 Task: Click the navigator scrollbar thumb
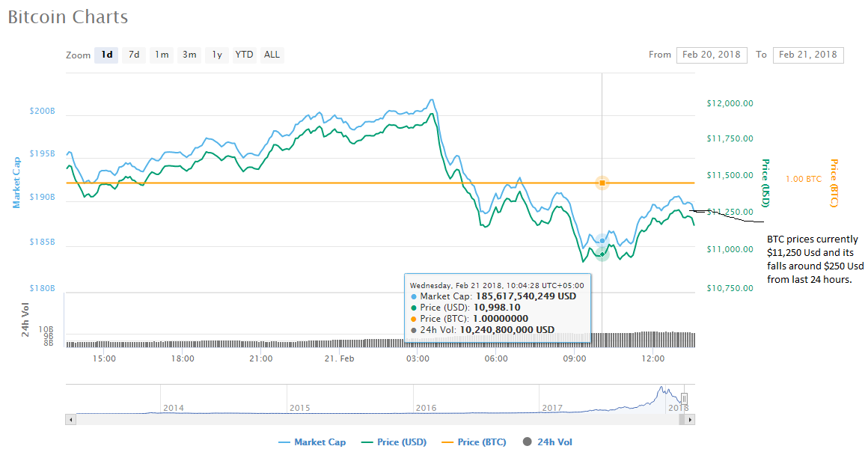click(x=682, y=420)
